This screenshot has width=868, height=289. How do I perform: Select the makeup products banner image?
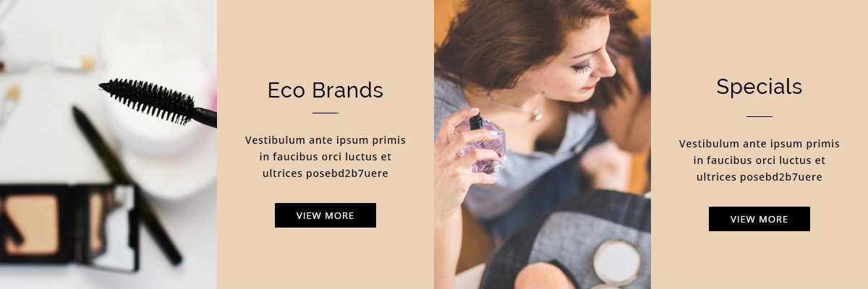(x=109, y=144)
